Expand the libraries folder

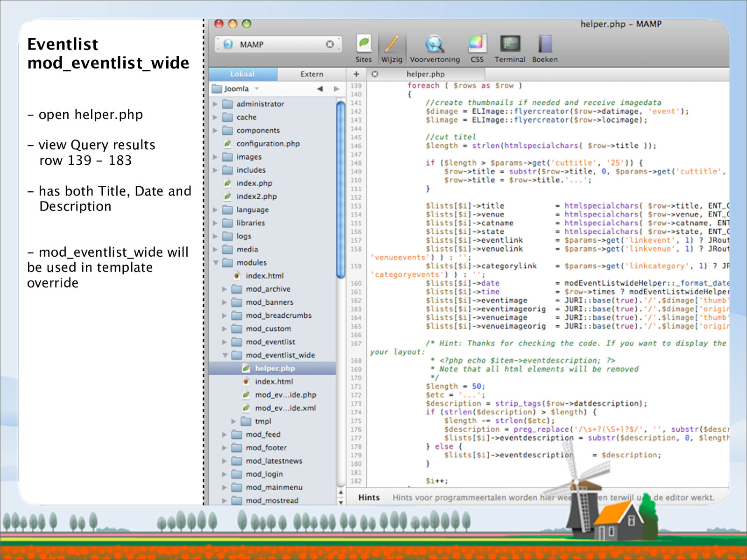click(215, 223)
